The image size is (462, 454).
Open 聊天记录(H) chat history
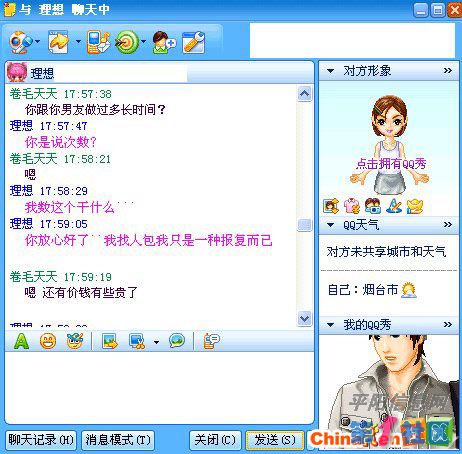point(41,440)
